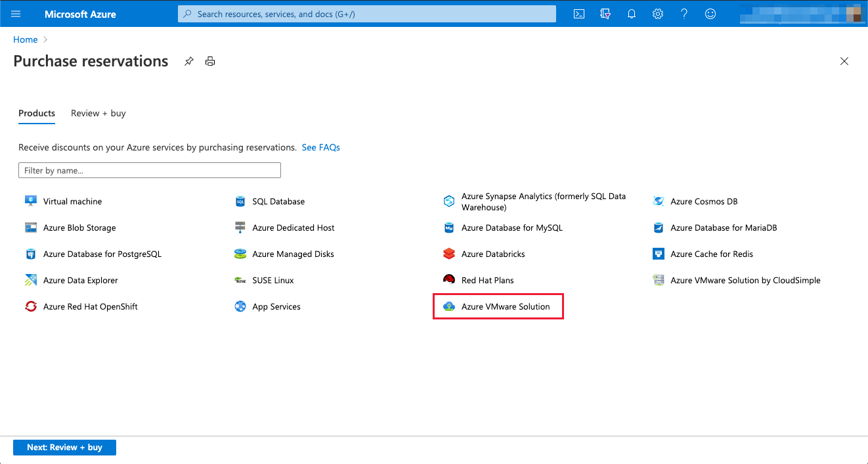Click the Azure Synapse Analytics icon
Viewport: 868px width, 464px height.
coord(449,201)
